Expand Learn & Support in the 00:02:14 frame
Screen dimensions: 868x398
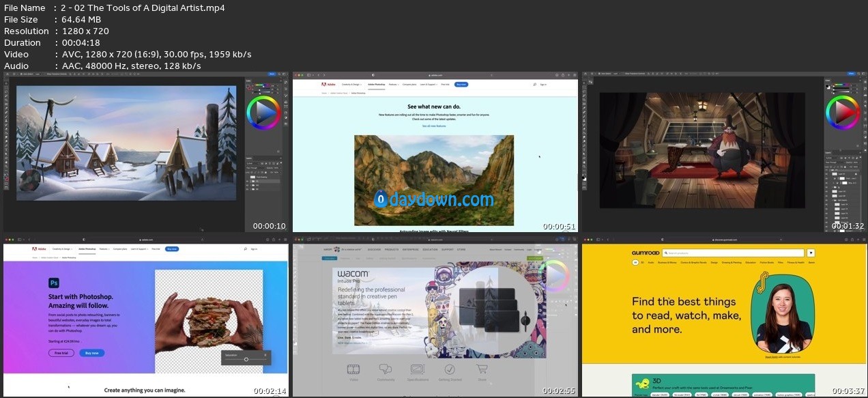(x=139, y=249)
